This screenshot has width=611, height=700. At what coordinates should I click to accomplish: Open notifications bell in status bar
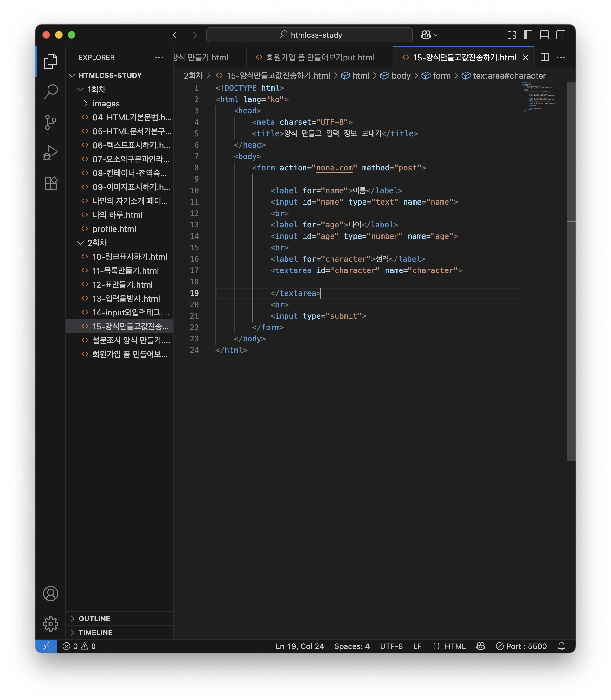pyautogui.click(x=561, y=646)
